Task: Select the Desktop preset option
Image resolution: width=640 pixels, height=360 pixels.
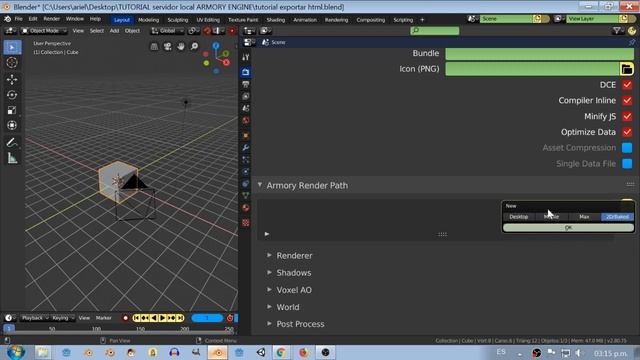Action: 519,217
